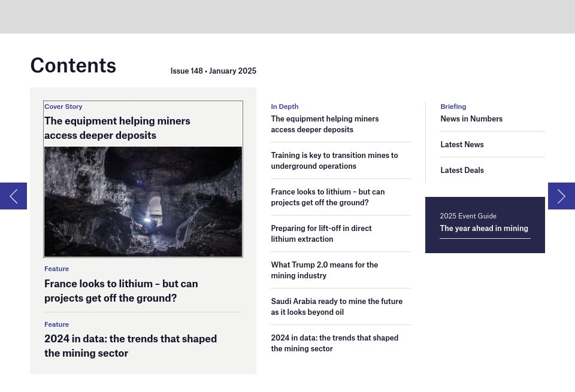Screen dimensions: 575x392
Task: Click the Contents heading
Action: pyautogui.click(x=73, y=66)
